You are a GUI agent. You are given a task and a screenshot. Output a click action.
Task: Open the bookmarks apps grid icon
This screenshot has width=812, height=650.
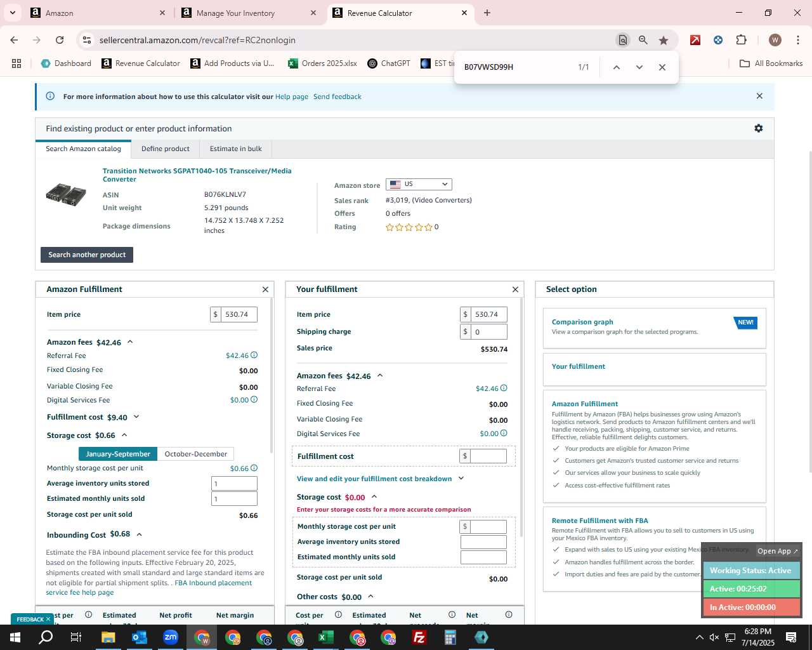click(x=16, y=63)
